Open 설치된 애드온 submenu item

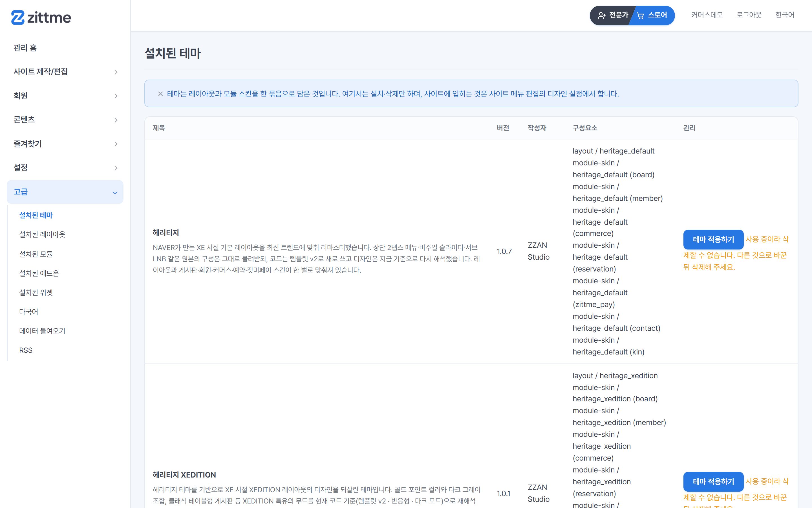(39, 273)
